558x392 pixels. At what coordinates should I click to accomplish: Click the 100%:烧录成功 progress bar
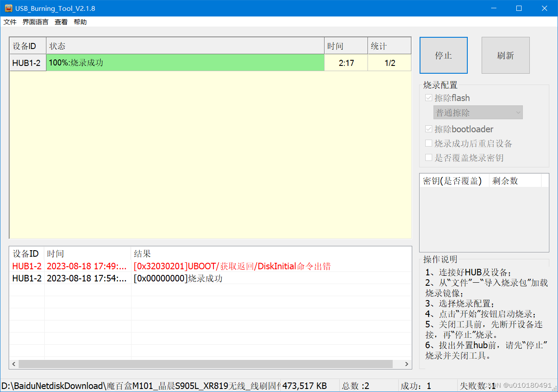185,63
